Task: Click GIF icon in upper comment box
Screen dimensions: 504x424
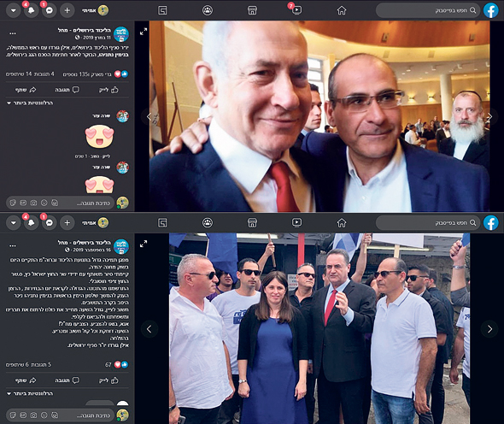Action: 23,203
